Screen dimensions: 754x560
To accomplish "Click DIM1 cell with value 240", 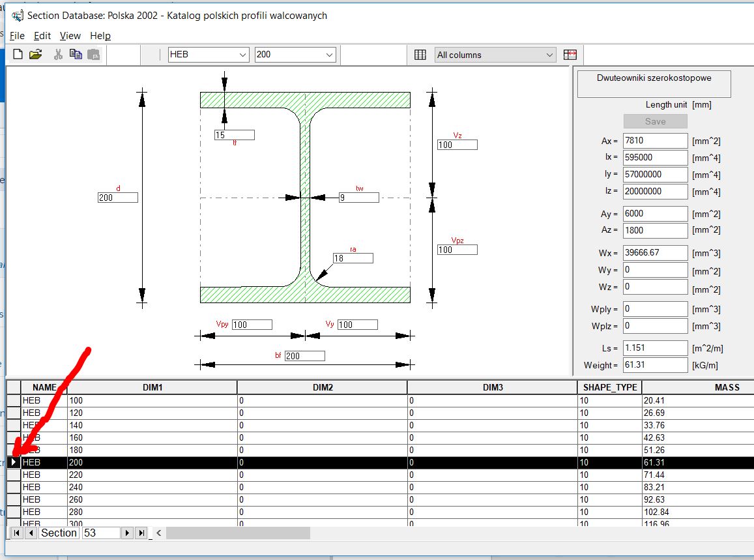I will 152,488.
